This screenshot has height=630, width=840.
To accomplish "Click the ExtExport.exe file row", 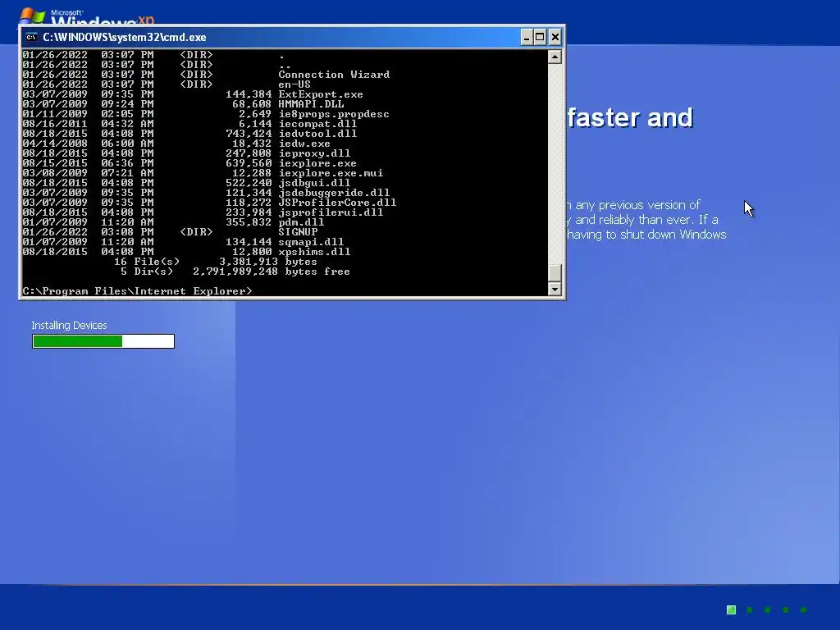I will click(193, 94).
